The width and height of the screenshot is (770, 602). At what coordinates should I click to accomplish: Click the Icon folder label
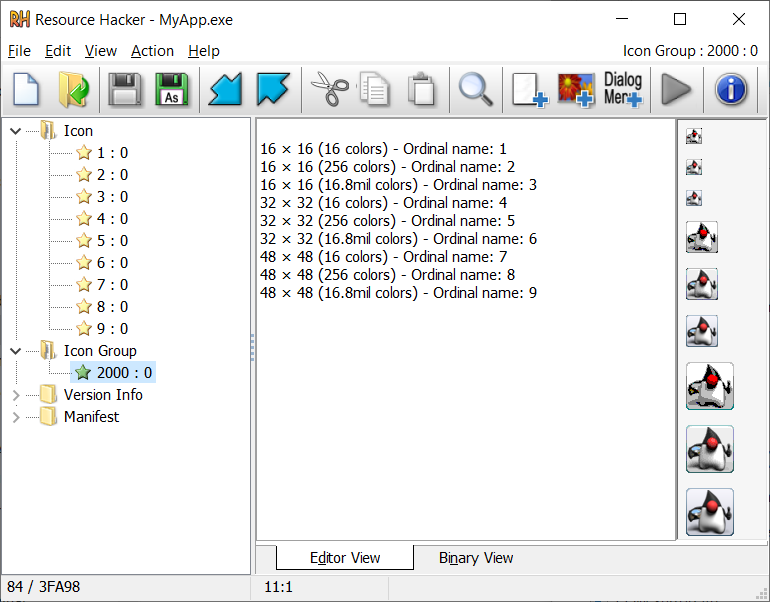[78, 131]
